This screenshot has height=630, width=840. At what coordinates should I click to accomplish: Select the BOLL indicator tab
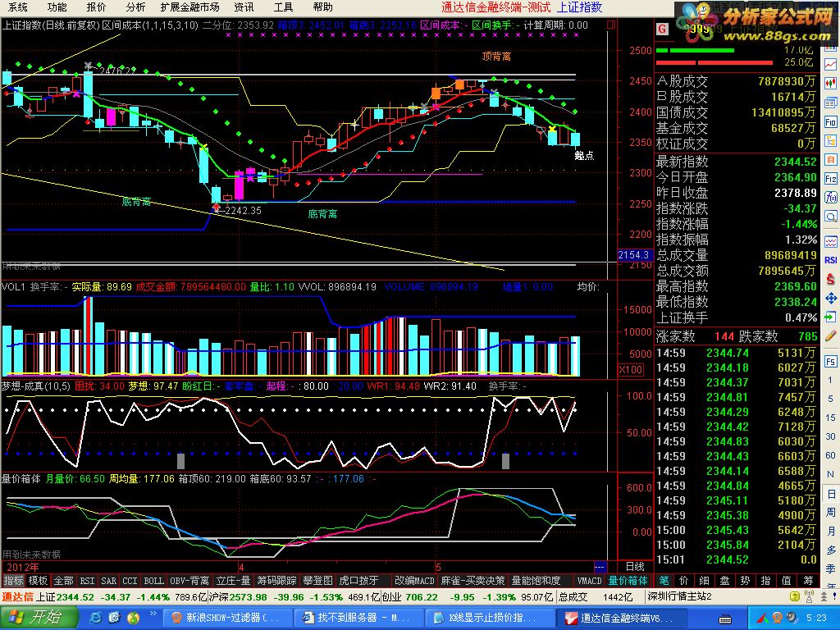click(x=153, y=581)
